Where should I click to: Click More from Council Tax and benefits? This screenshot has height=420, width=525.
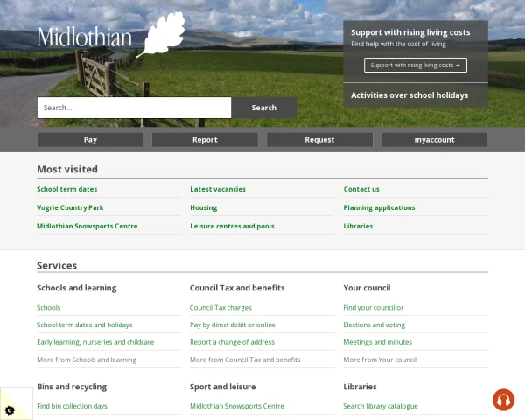245,360
